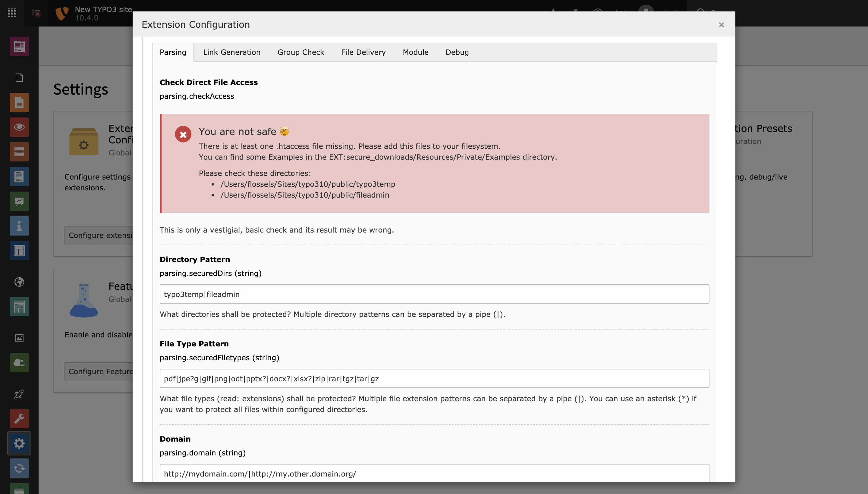Open the Page module in sidebar

point(19,102)
